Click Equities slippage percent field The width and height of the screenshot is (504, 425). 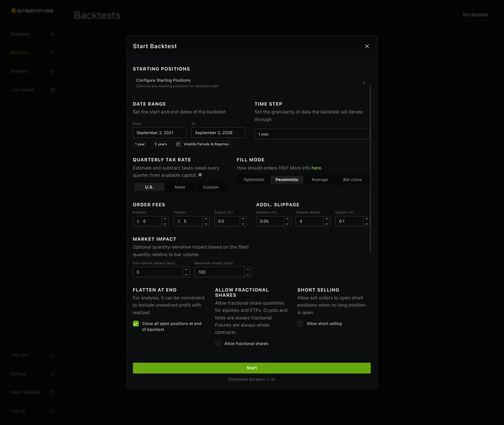click(270, 221)
